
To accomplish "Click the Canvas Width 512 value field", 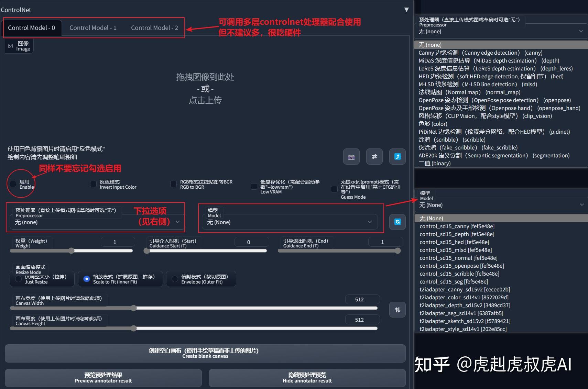I will [362, 299].
